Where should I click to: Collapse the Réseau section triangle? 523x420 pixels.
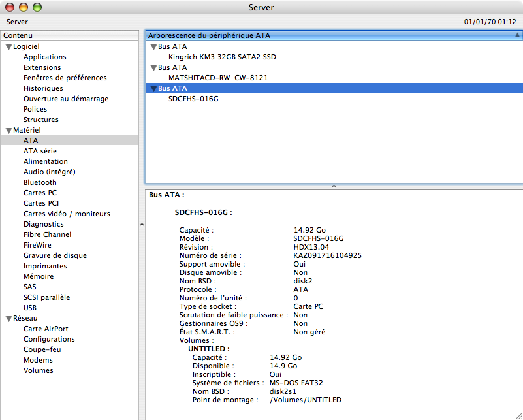pyautogui.click(x=8, y=319)
